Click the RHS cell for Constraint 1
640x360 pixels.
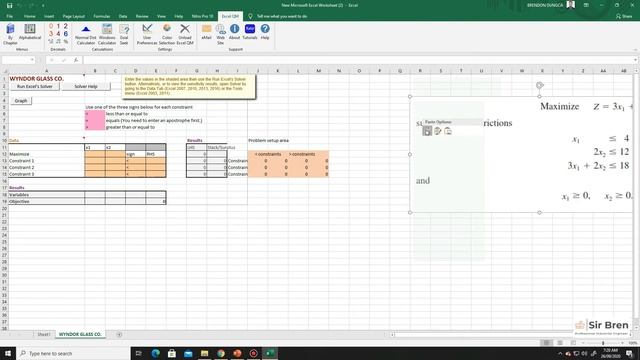pos(156,161)
